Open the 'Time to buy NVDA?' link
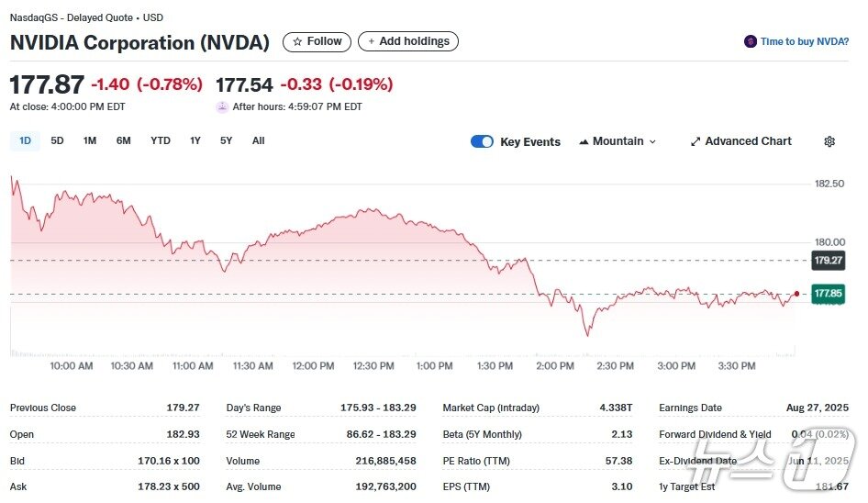 (x=805, y=42)
